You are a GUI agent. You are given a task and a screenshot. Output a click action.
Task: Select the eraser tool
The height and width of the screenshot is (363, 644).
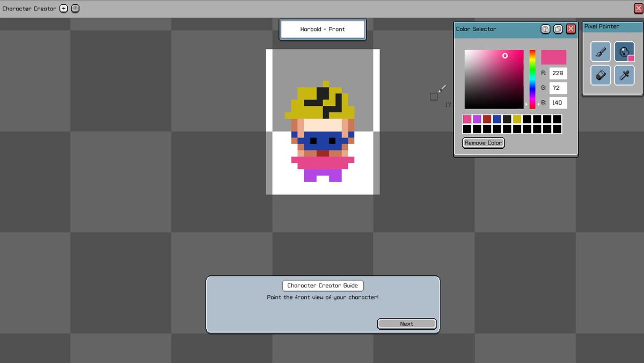tap(601, 75)
